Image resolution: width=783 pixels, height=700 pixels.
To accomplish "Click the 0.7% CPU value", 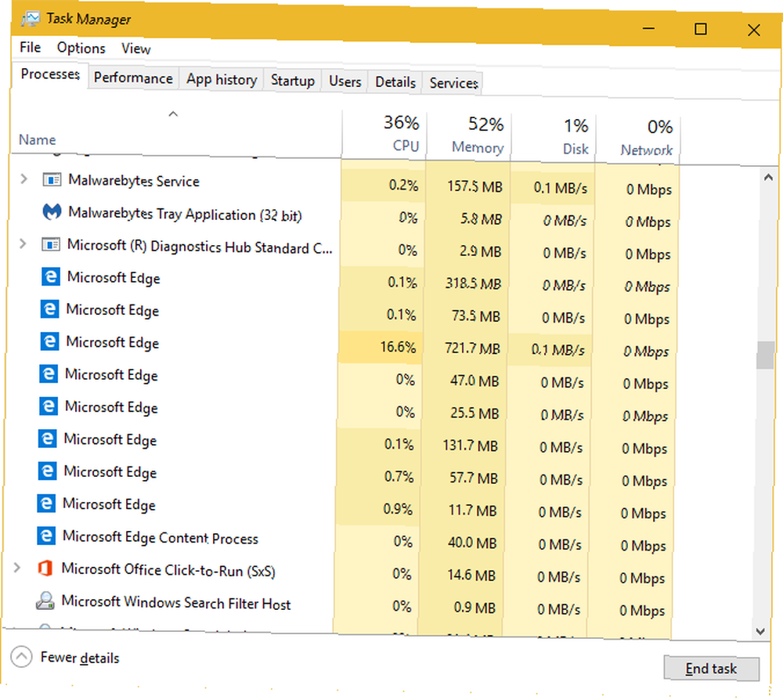I will click(x=399, y=476).
